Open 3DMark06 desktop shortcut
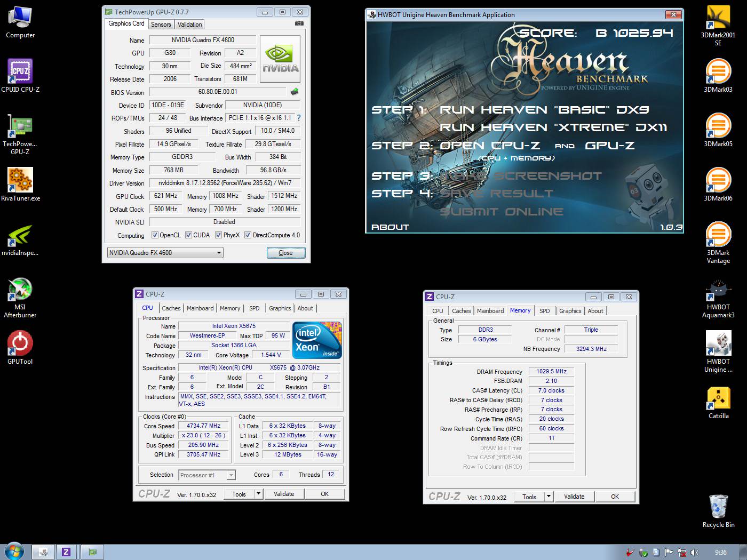This screenshot has width=747, height=560. (x=718, y=185)
